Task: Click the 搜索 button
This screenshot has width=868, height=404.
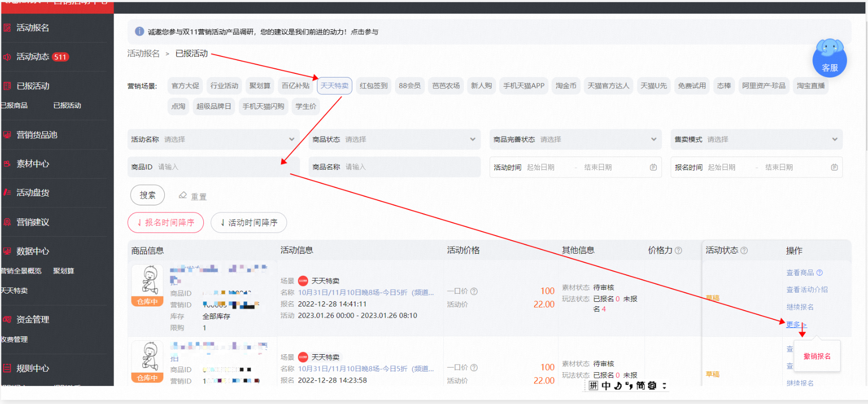Action: (147, 195)
